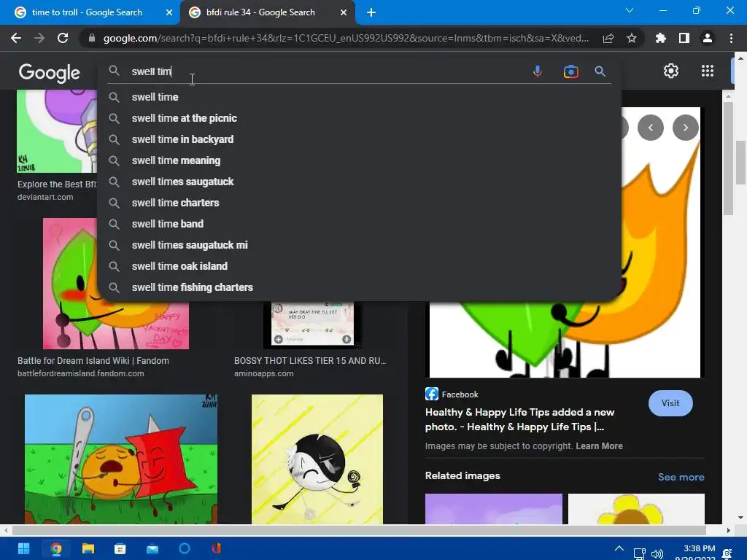747x560 pixels.
Task: Open the purple related image thumbnail
Action: pos(494,508)
